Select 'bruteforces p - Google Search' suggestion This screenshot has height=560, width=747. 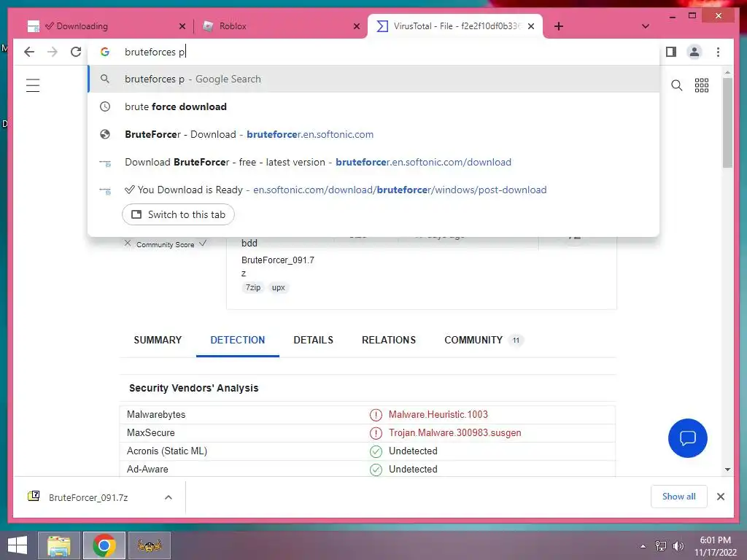pyautogui.click(x=373, y=79)
